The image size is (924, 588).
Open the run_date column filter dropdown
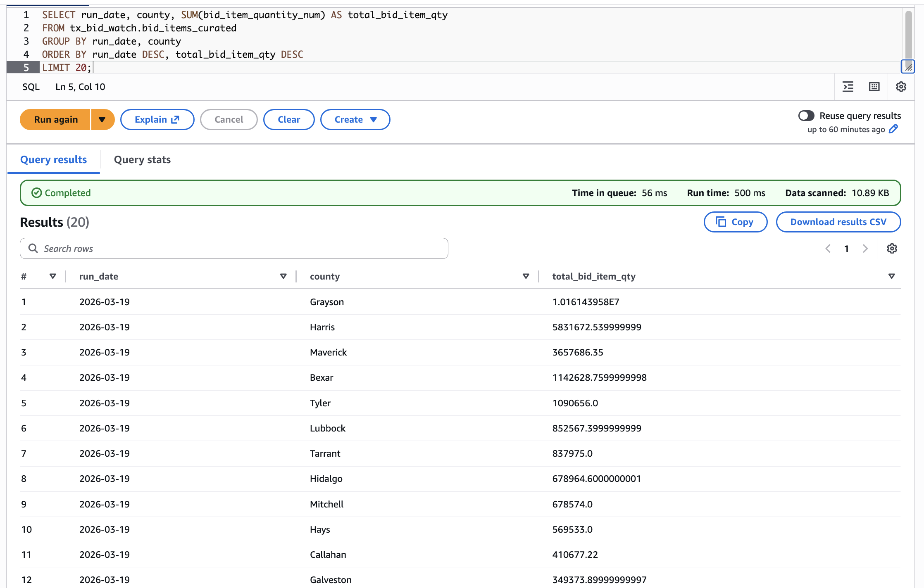coord(283,276)
